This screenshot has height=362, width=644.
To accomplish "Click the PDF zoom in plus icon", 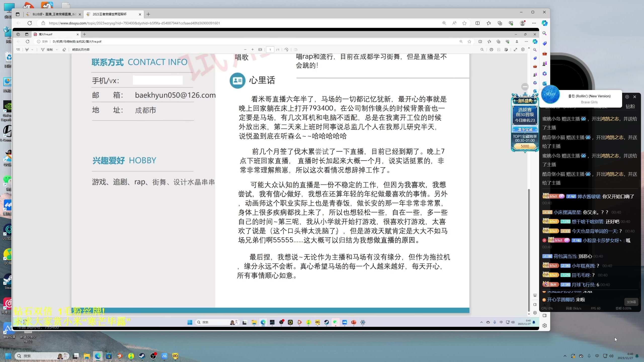I will click(x=253, y=50).
